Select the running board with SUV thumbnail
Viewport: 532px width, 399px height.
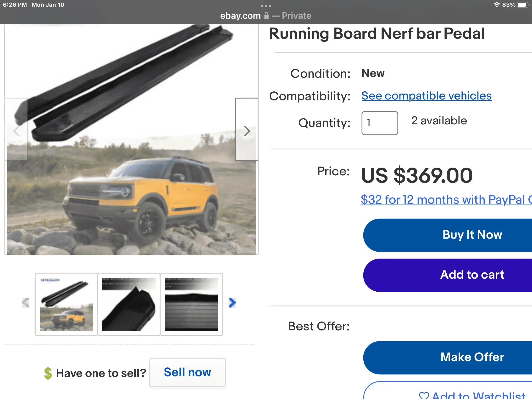point(66,304)
